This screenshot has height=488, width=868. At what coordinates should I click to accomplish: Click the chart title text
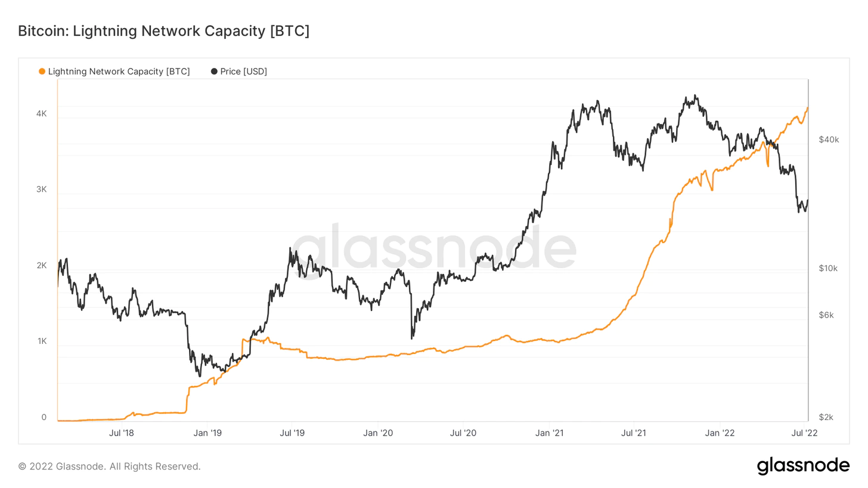pyautogui.click(x=164, y=32)
